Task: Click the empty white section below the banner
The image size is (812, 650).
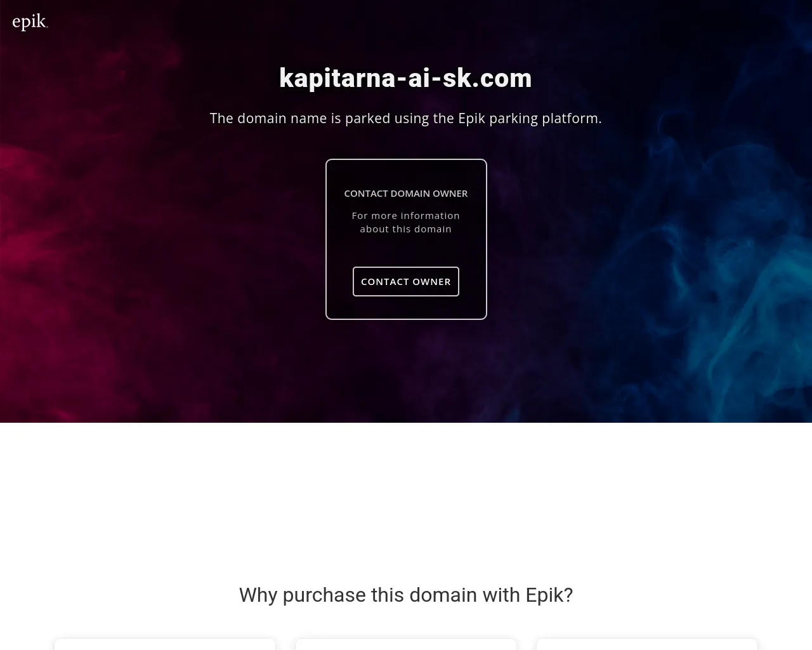Action: pos(406,495)
